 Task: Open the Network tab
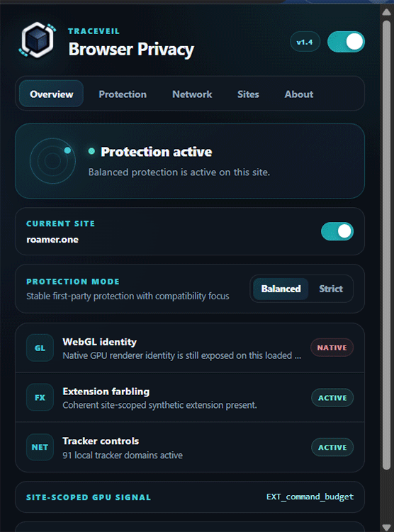[192, 94]
